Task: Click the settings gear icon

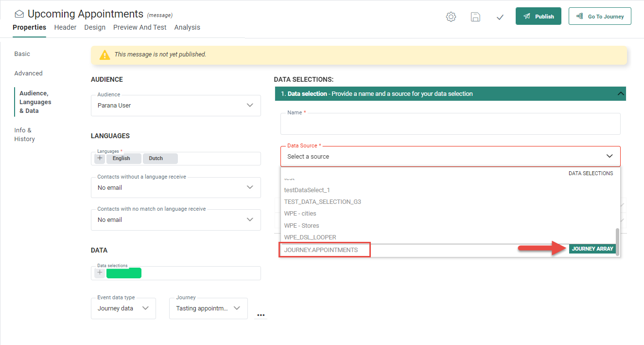Action: [451, 17]
